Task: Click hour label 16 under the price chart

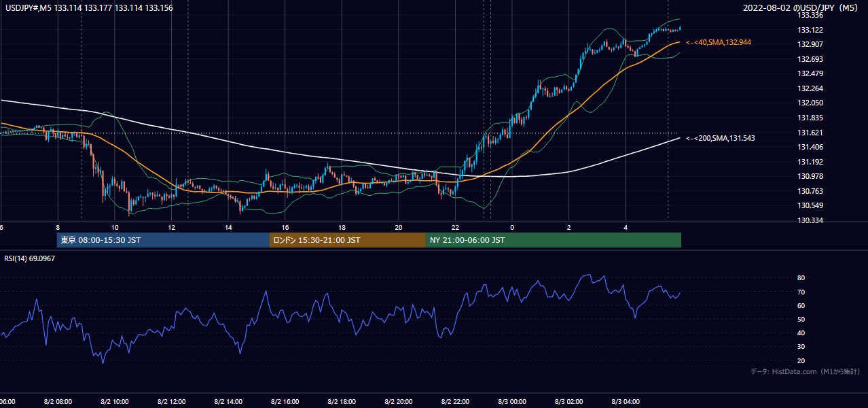Action: click(x=285, y=227)
